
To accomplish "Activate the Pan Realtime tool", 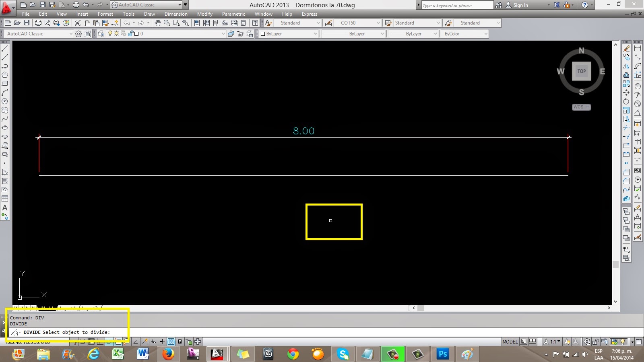I will (157, 23).
